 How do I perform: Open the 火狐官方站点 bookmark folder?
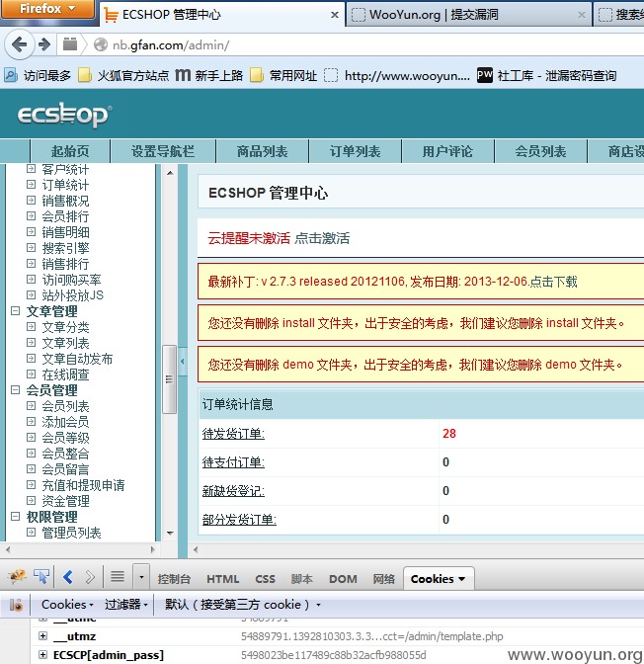(x=123, y=76)
